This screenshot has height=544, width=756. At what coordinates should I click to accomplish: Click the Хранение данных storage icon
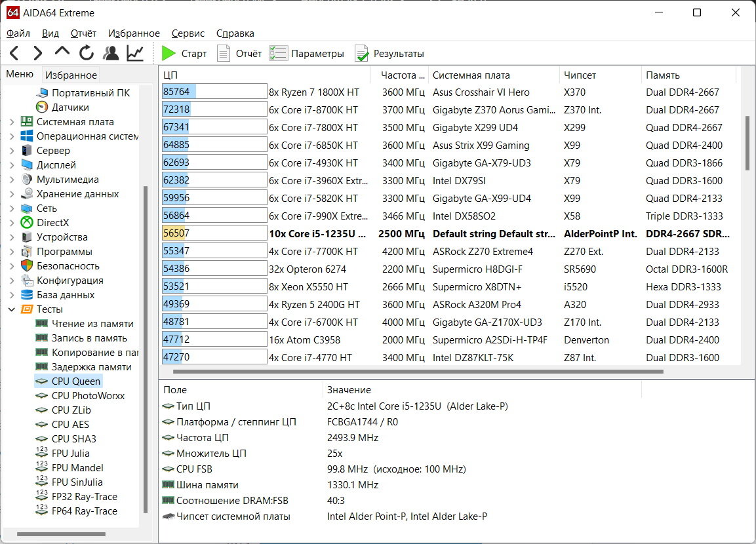coord(27,194)
